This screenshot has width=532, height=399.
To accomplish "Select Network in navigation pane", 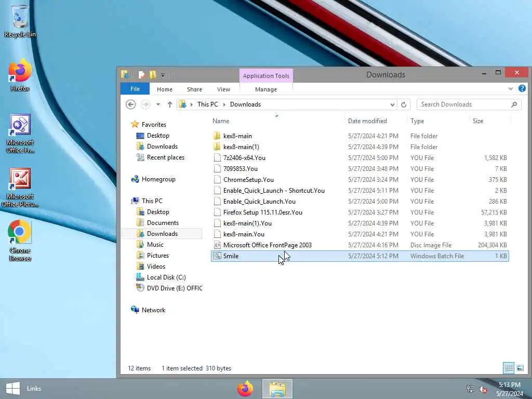I will coord(153,310).
